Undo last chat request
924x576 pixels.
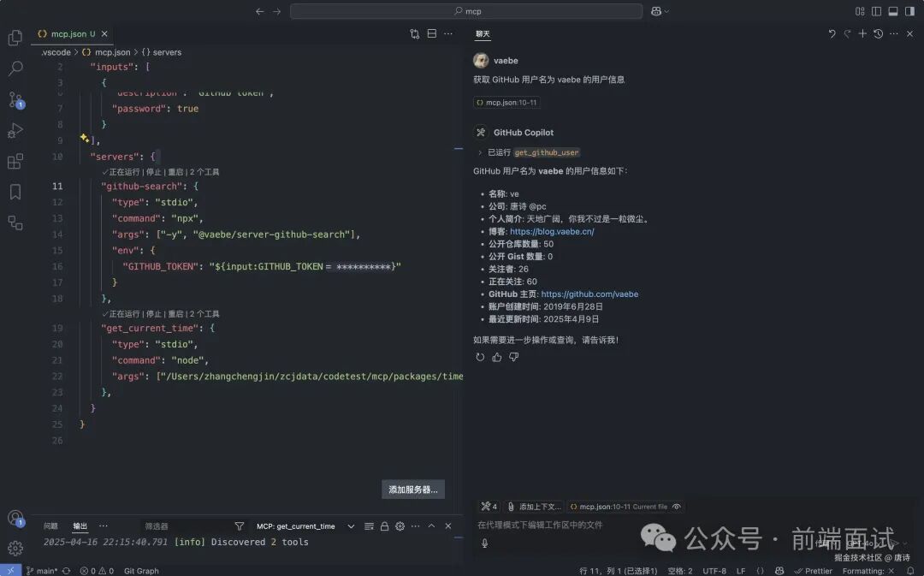coord(832,33)
